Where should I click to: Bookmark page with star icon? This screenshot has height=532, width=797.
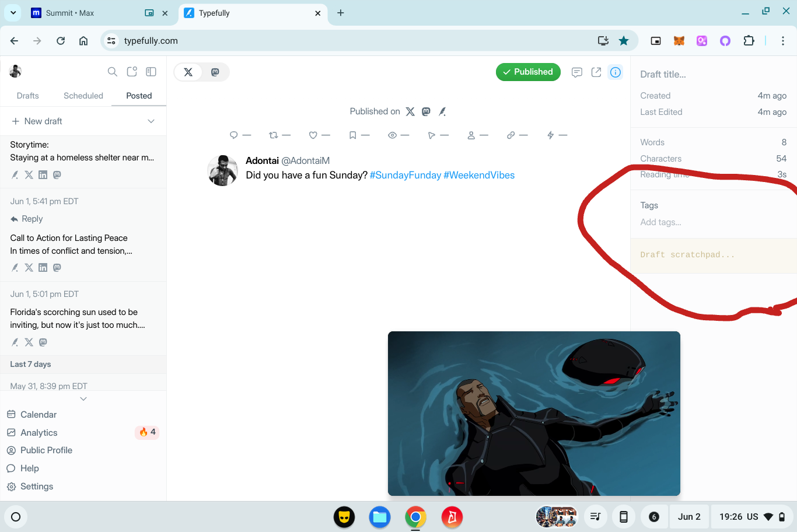point(624,41)
